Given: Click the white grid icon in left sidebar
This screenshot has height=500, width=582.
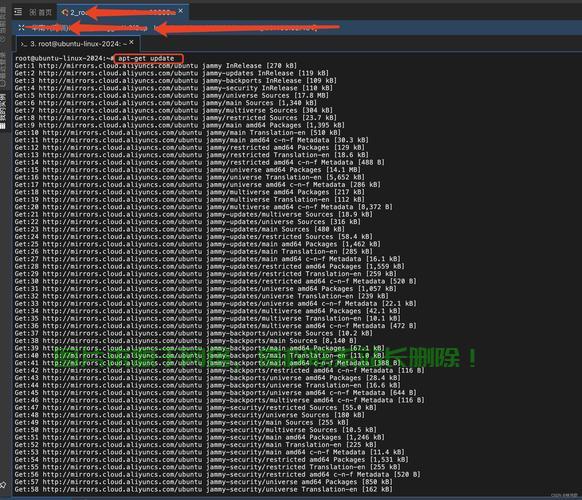Looking at the screenshot, I should click(3, 125).
